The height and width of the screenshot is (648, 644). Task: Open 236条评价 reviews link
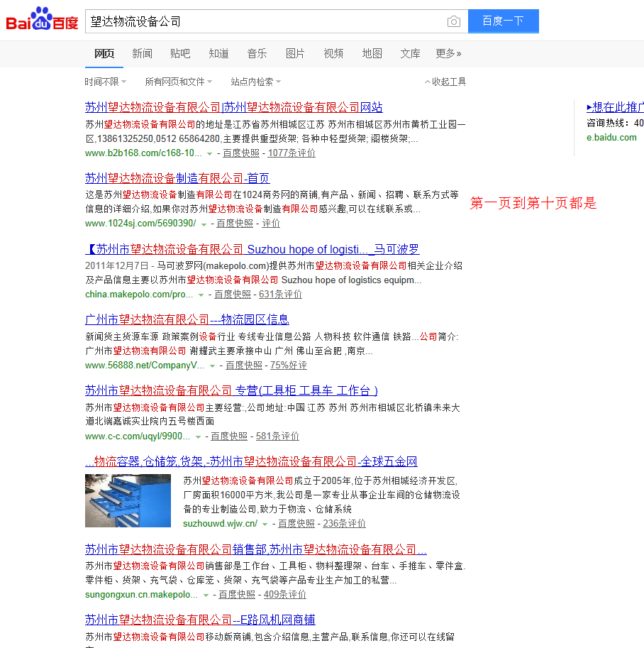tap(345, 524)
